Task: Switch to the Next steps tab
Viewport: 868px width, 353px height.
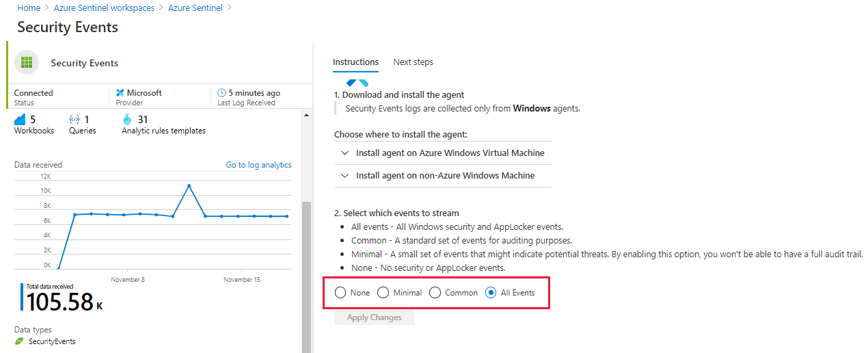Action: (x=413, y=62)
